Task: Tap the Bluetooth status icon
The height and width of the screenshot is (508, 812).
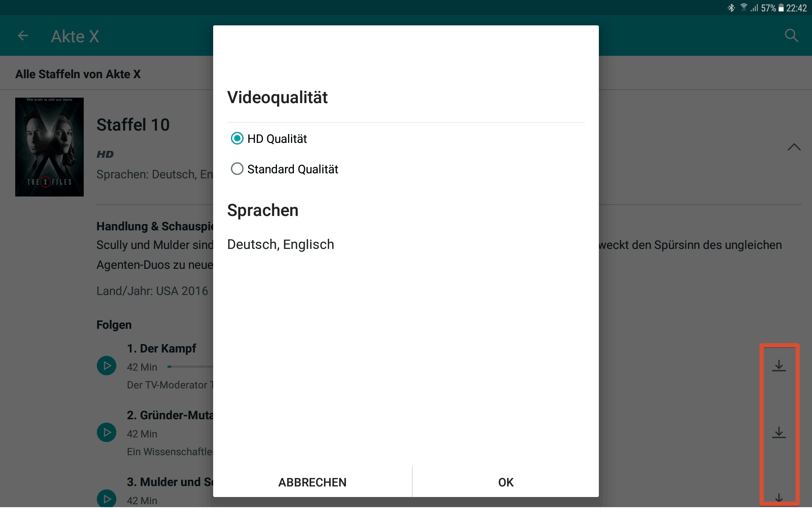Action: (731, 8)
